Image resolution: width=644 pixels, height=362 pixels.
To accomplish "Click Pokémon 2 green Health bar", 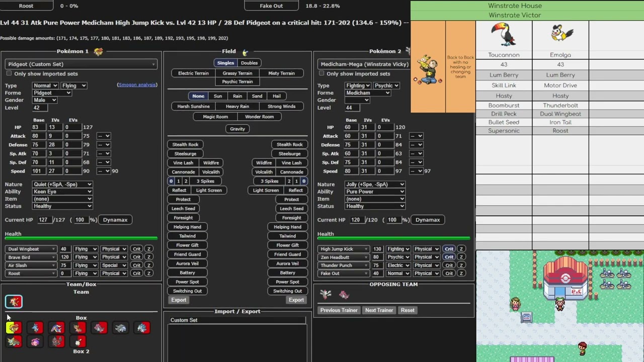I will (x=393, y=238).
